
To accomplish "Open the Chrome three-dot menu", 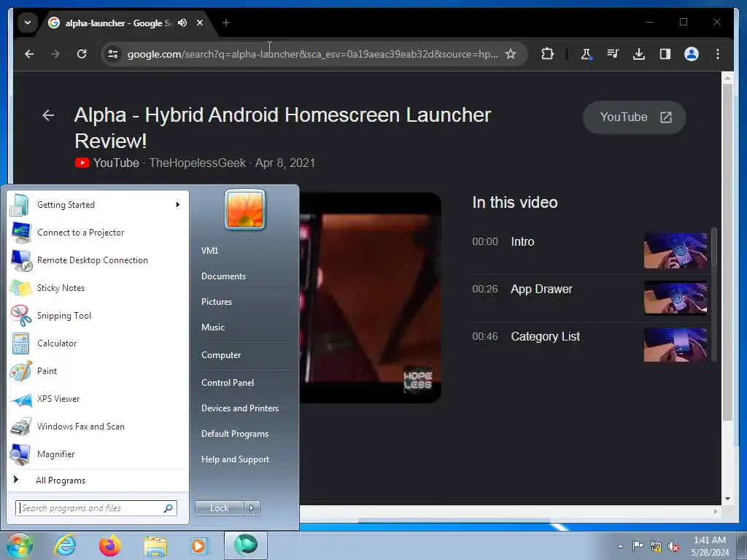I will [x=718, y=54].
